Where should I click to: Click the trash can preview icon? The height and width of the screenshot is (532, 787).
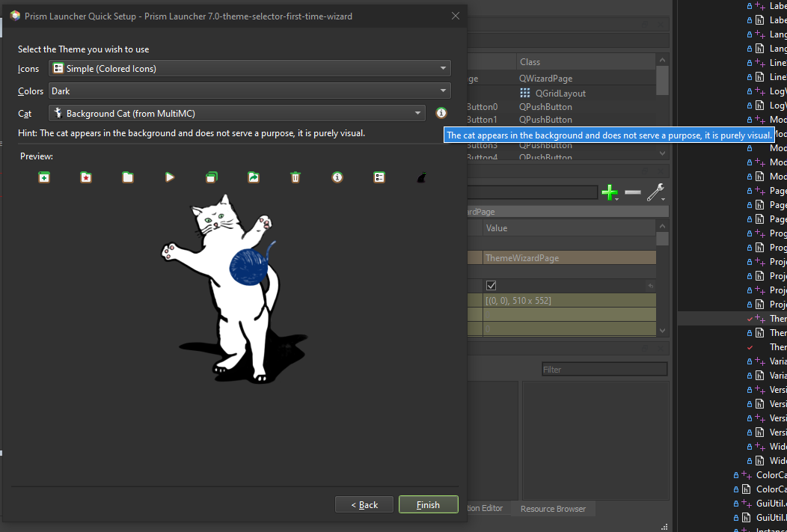295,177
